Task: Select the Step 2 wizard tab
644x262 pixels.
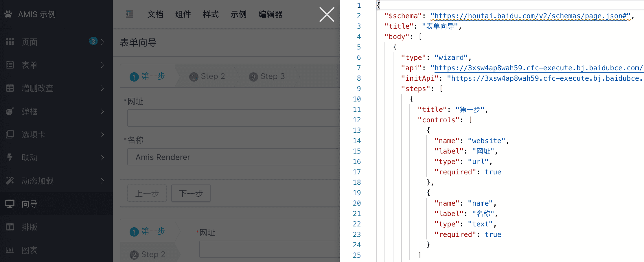Action: click(207, 76)
